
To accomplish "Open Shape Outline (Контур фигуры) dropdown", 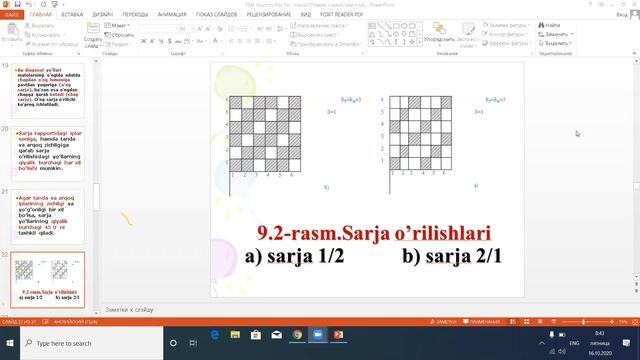I will point(505,34).
